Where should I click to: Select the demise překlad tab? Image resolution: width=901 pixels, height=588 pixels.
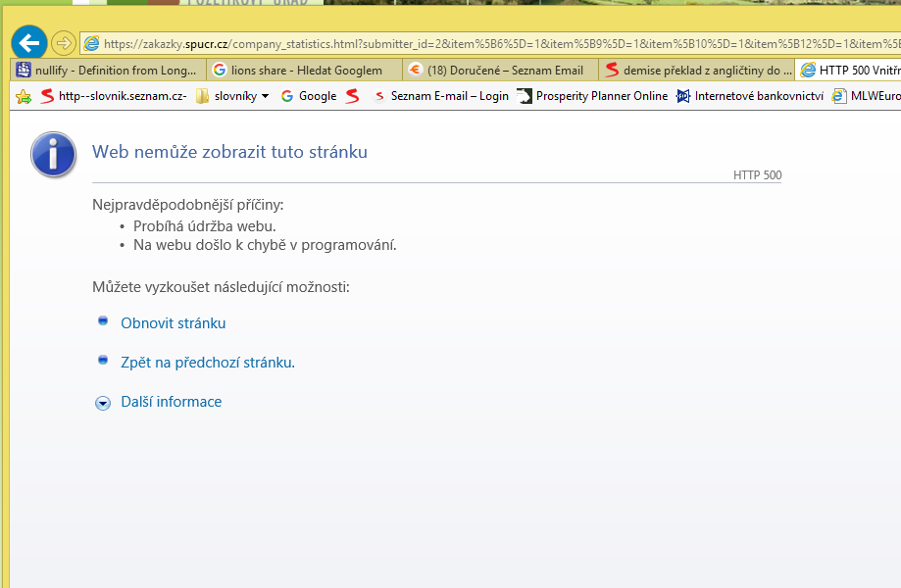coord(696,70)
